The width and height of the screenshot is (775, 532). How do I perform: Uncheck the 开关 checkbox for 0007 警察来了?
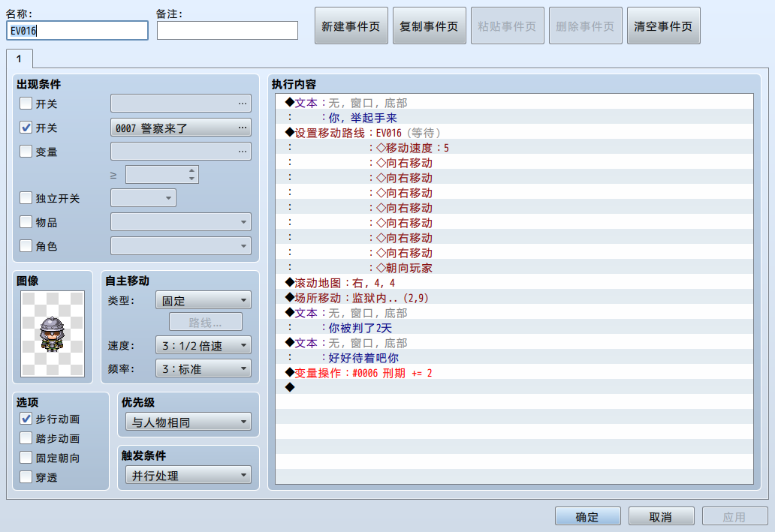(x=26, y=128)
